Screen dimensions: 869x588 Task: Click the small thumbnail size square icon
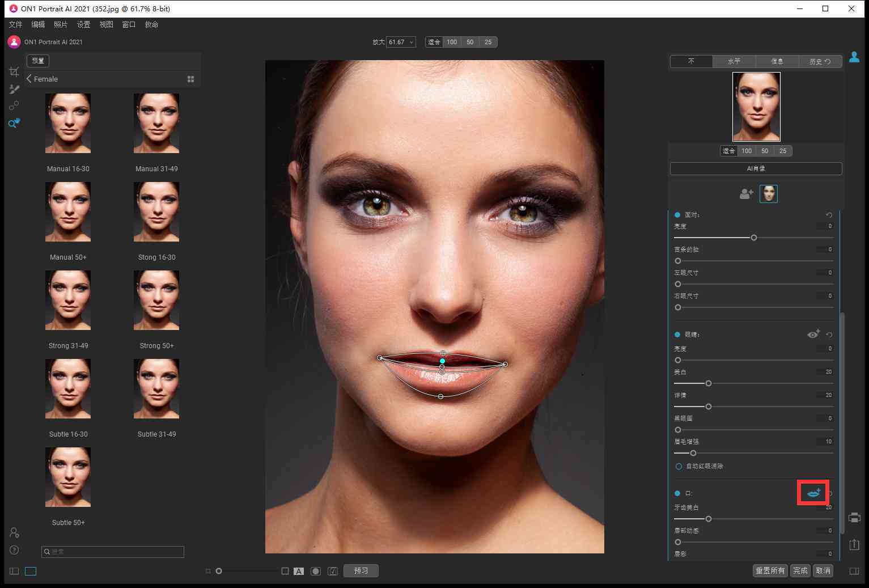(208, 571)
